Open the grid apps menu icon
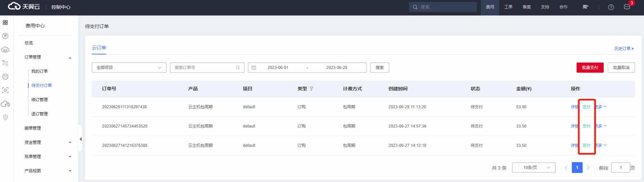The height and width of the screenshot is (182, 644). click(5, 23)
